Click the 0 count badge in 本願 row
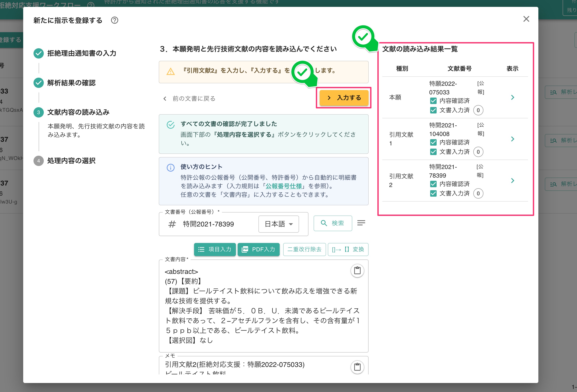 478,110
